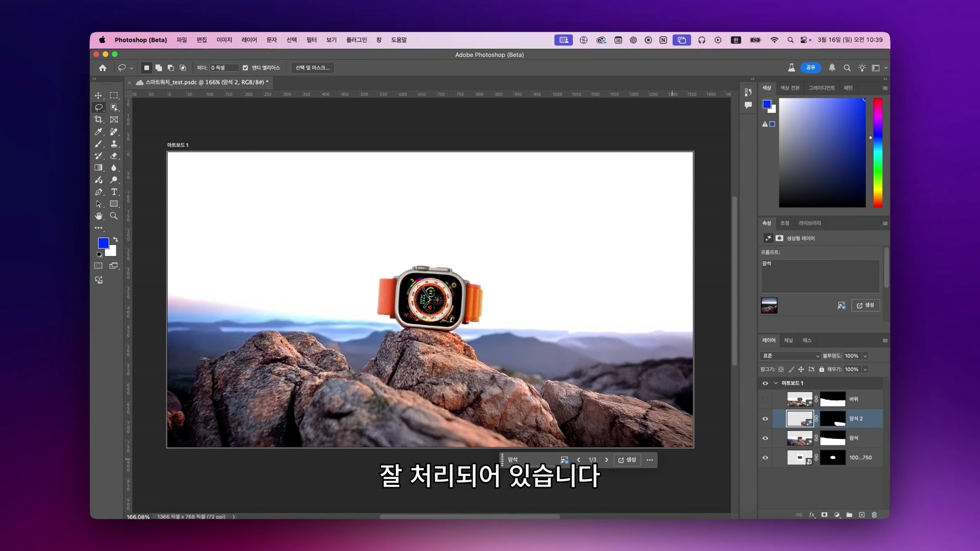Choose Add to selection mode
This screenshot has width=980, height=551.
159,68
